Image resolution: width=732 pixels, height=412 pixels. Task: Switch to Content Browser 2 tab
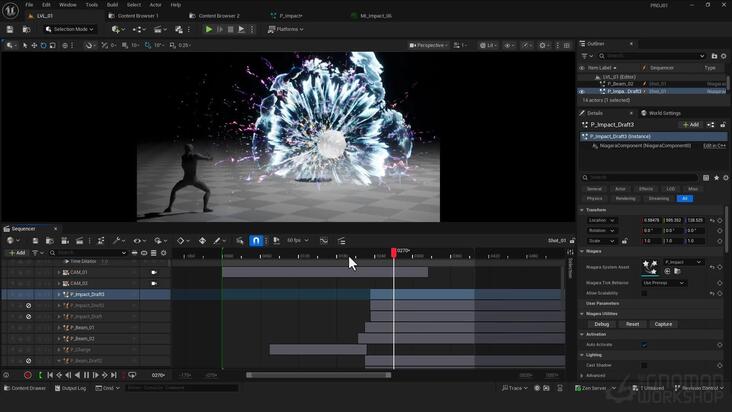[218, 16]
